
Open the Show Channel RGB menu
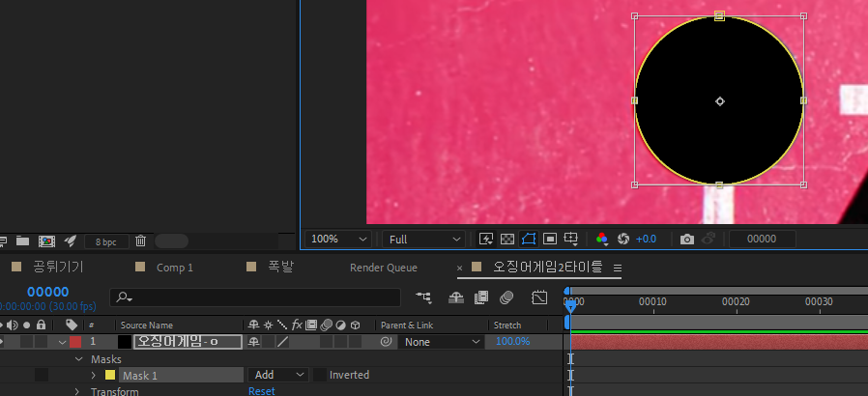pos(602,239)
